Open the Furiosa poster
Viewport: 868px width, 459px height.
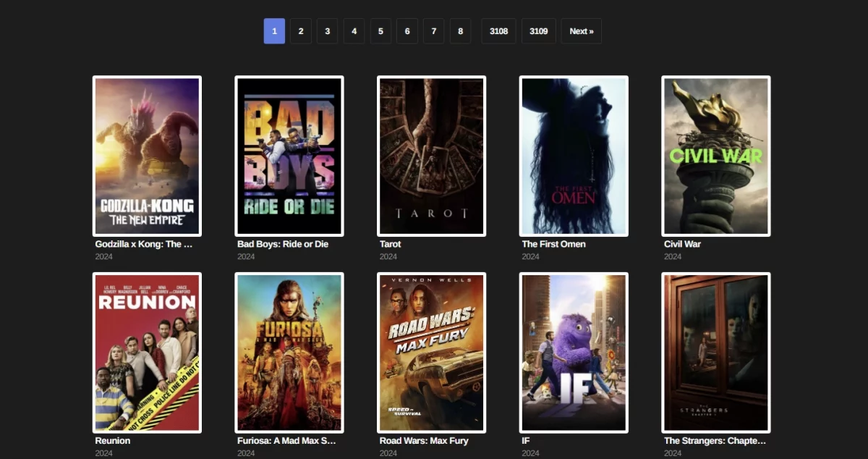[289, 352]
